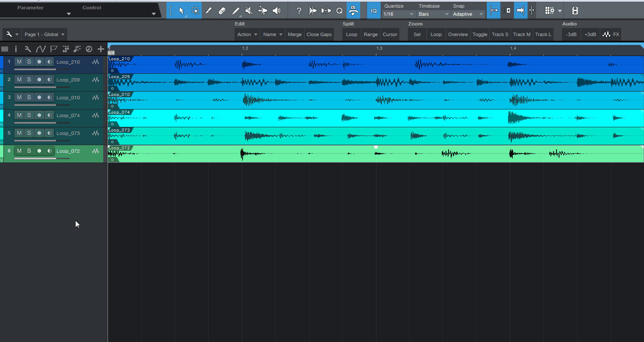Open the arranger track icon
The image size is (644, 342).
65,49
